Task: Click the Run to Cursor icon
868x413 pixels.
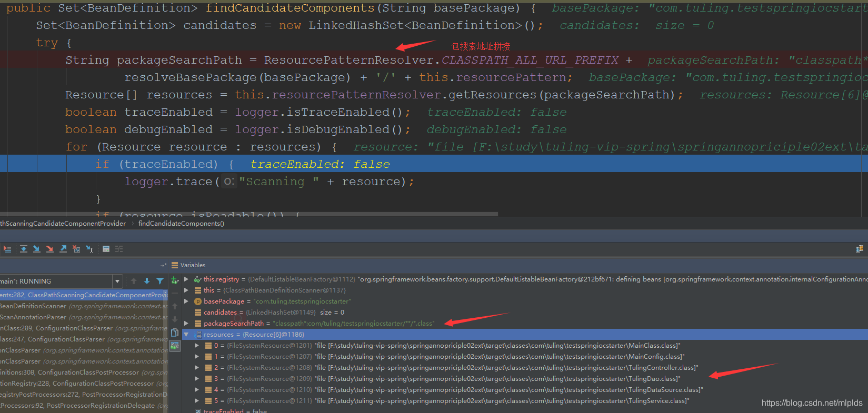Action: click(89, 249)
